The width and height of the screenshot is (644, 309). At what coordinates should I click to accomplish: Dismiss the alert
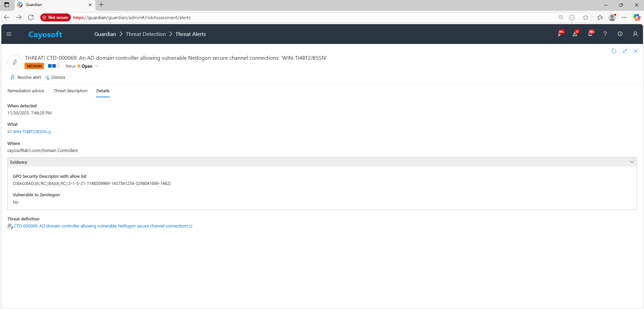pyautogui.click(x=55, y=78)
